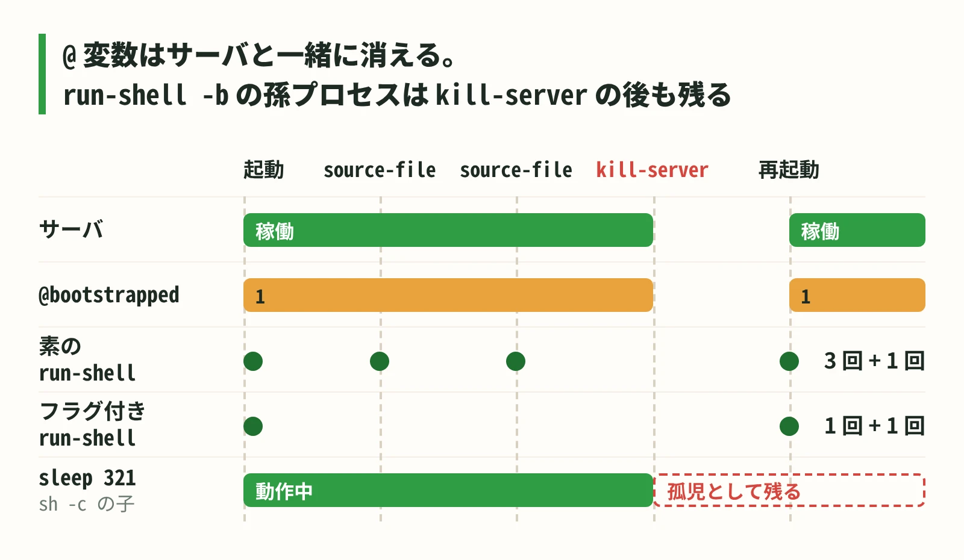Click the 3回+1回 count text
The height and width of the screenshot is (560, 964).
(874, 361)
